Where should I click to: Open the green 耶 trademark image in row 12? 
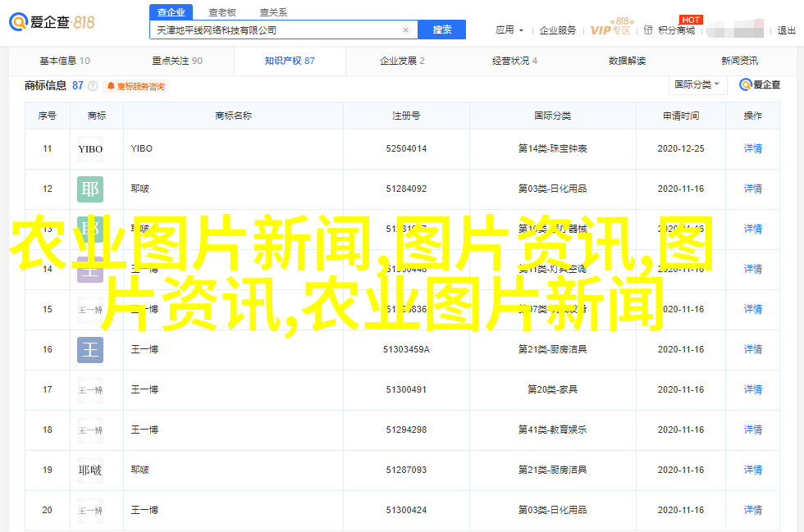pos(90,189)
